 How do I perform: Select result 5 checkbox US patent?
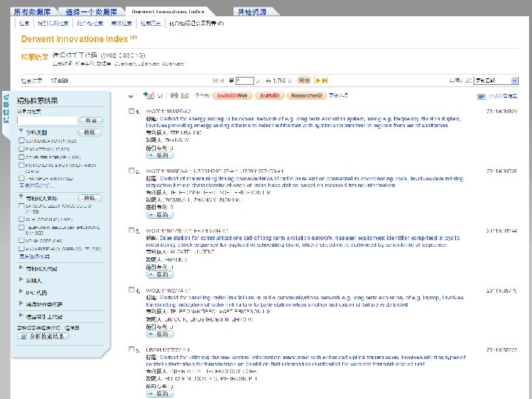pos(132,349)
